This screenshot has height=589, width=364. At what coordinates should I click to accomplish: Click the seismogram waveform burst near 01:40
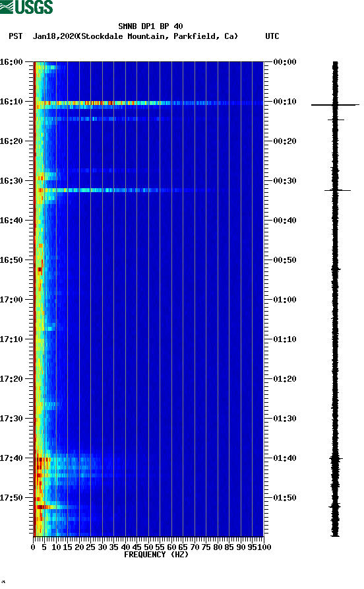coord(336,459)
